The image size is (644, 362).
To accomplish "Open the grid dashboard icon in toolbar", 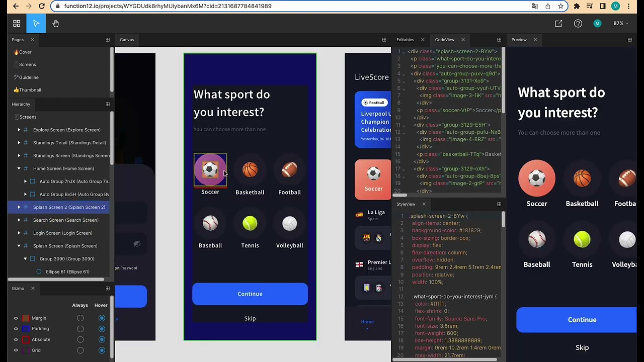I will pos(17,24).
